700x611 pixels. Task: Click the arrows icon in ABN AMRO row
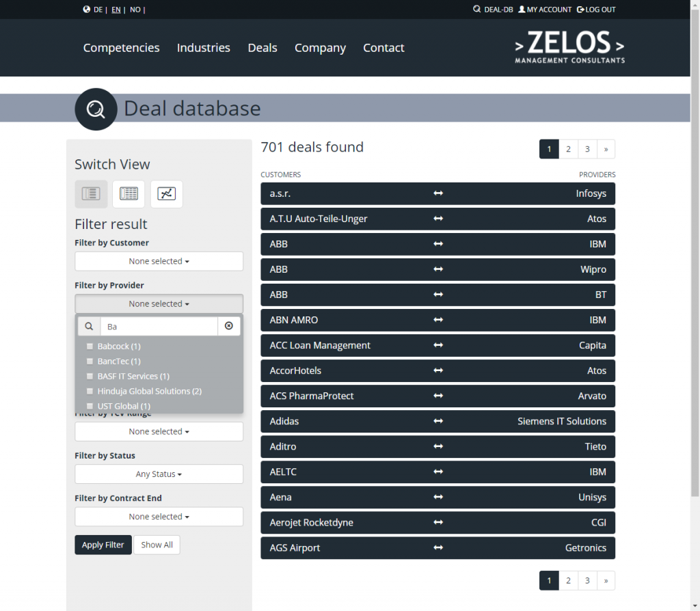(x=438, y=320)
